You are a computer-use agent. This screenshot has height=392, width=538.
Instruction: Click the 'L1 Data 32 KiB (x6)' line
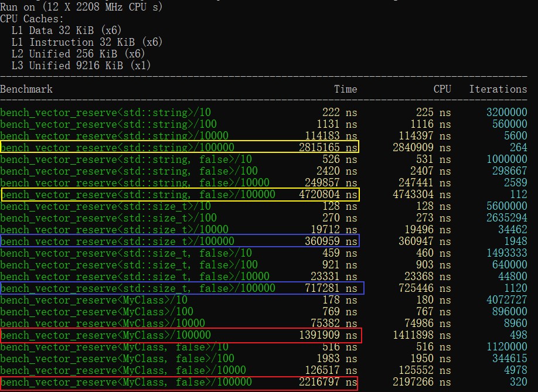[67, 30]
